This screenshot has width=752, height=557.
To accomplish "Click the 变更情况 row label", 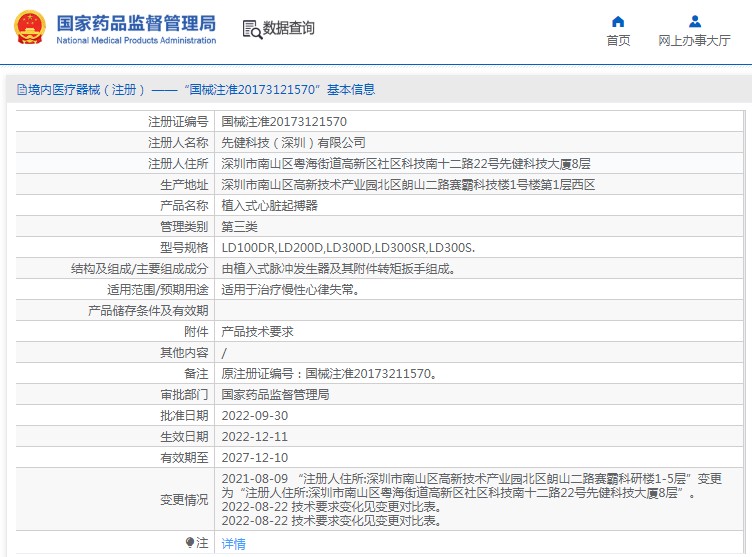I will point(184,500).
